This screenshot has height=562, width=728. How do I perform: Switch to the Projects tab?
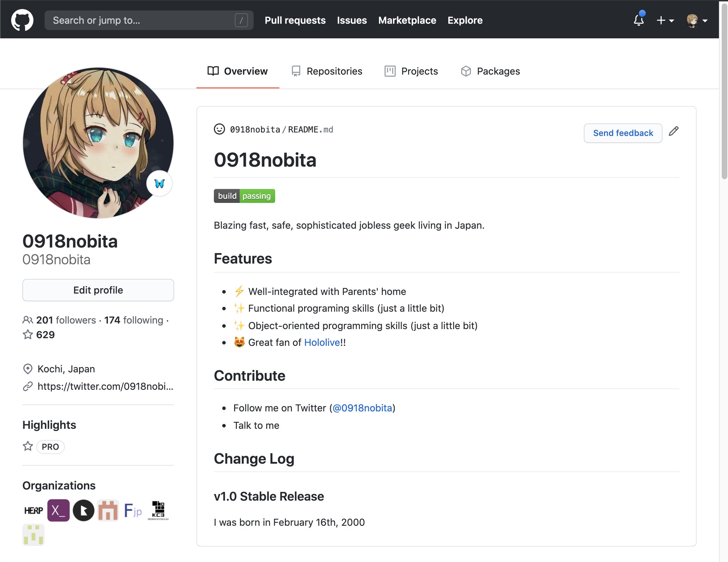coord(411,71)
